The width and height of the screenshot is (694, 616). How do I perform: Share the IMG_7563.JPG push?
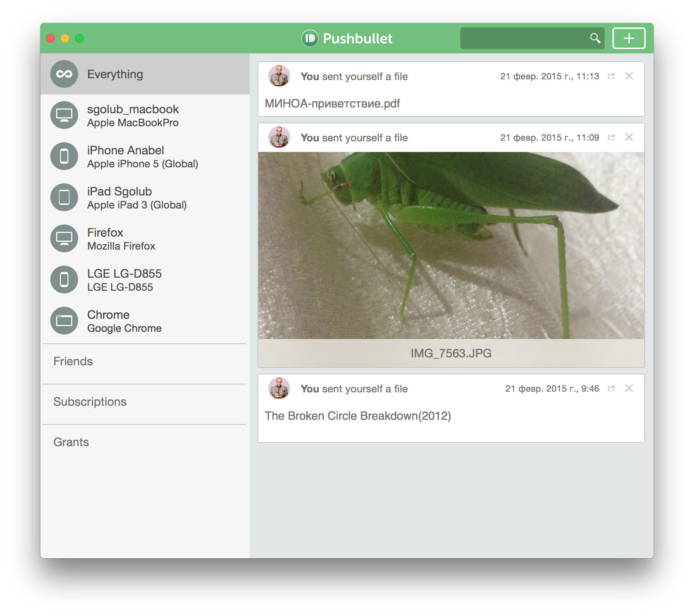click(x=611, y=137)
